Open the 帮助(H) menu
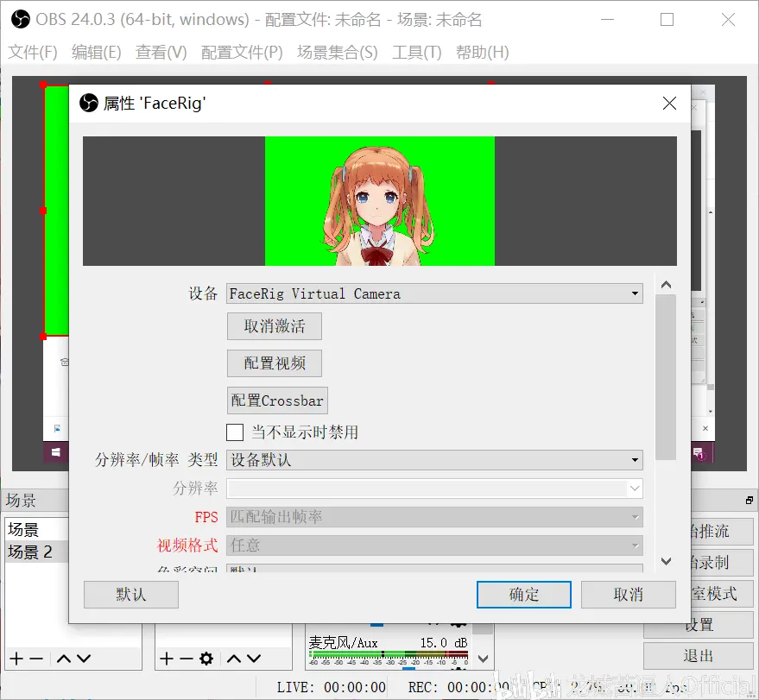 483,52
